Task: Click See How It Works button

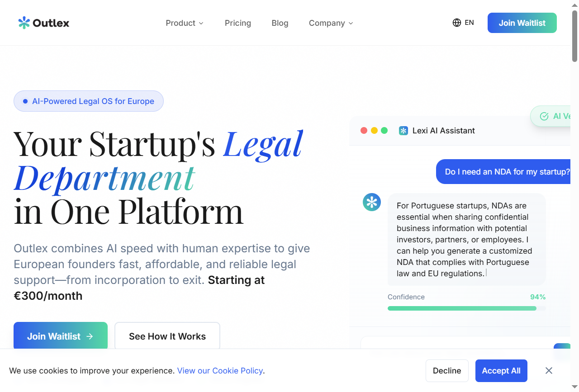Action: click(167, 336)
